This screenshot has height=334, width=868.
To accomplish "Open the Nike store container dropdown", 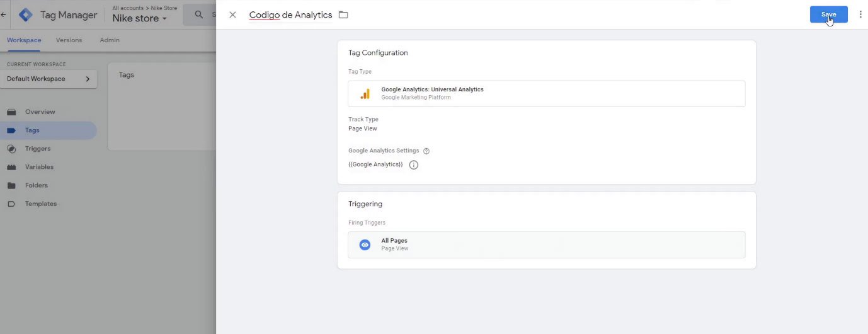I will [x=140, y=18].
